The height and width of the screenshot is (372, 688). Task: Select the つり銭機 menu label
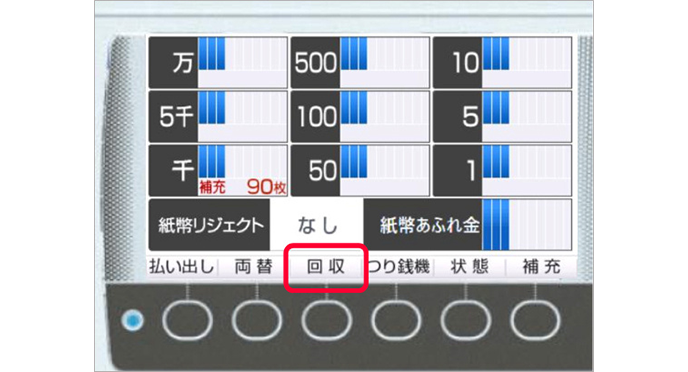click(398, 267)
